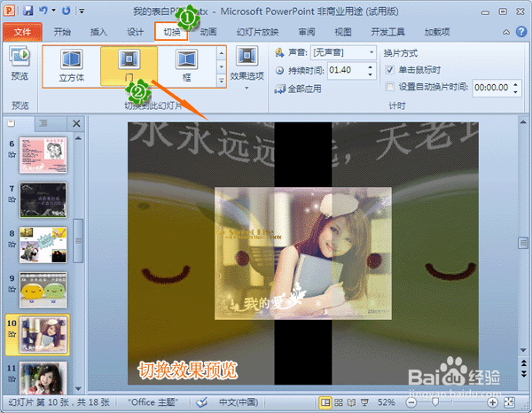Click the 持续时间 duration field

tap(347, 70)
